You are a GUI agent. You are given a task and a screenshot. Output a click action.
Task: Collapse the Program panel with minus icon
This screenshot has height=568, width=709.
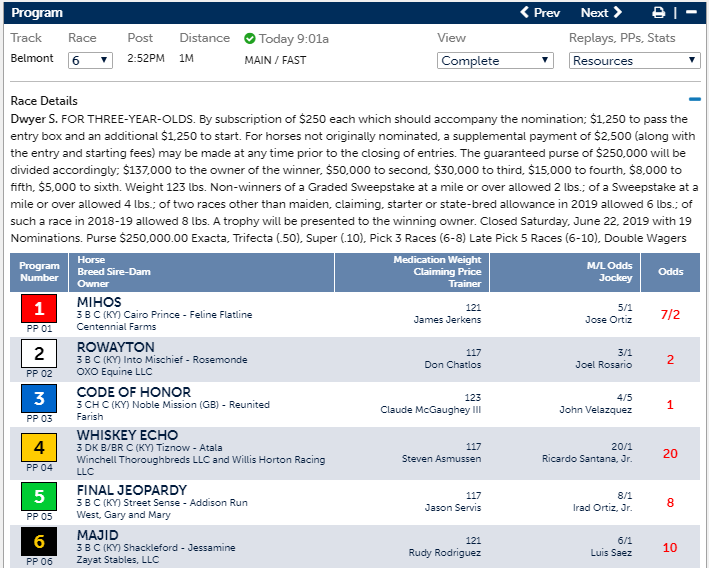tap(691, 13)
